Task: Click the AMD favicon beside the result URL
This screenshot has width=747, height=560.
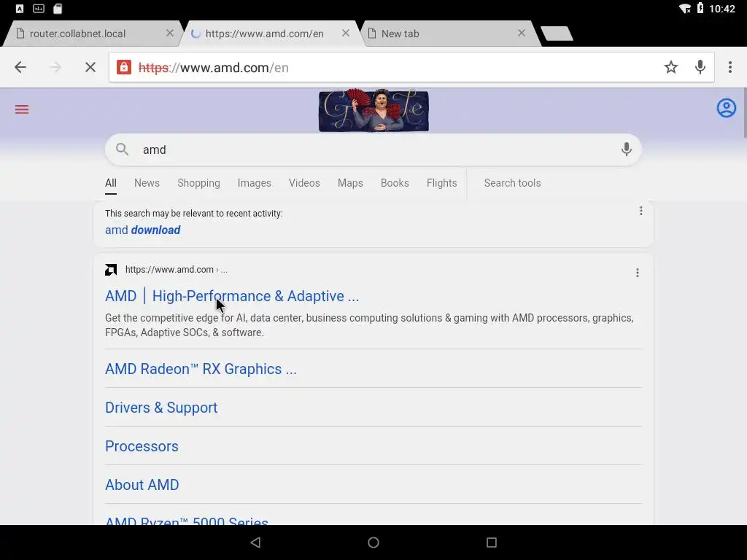Action: coord(111,270)
